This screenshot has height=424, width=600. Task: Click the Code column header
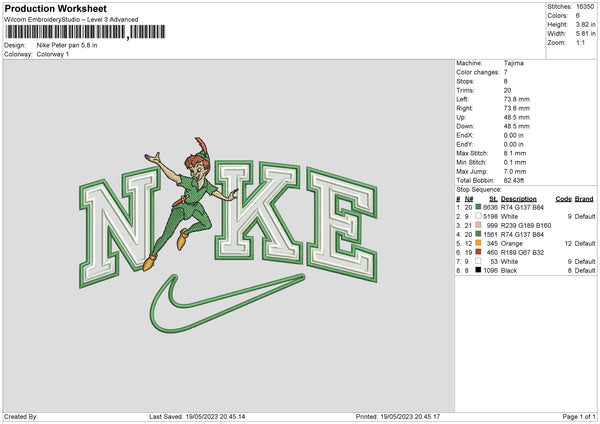(x=563, y=199)
